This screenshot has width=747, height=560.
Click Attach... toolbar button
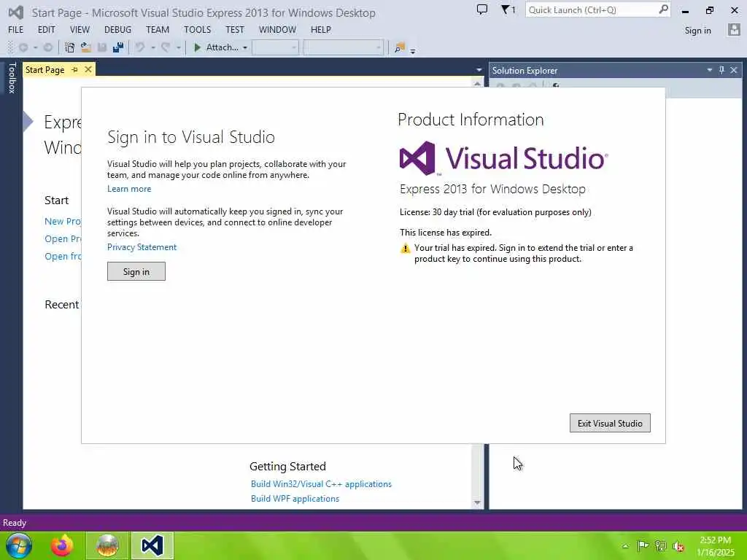(222, 47)
